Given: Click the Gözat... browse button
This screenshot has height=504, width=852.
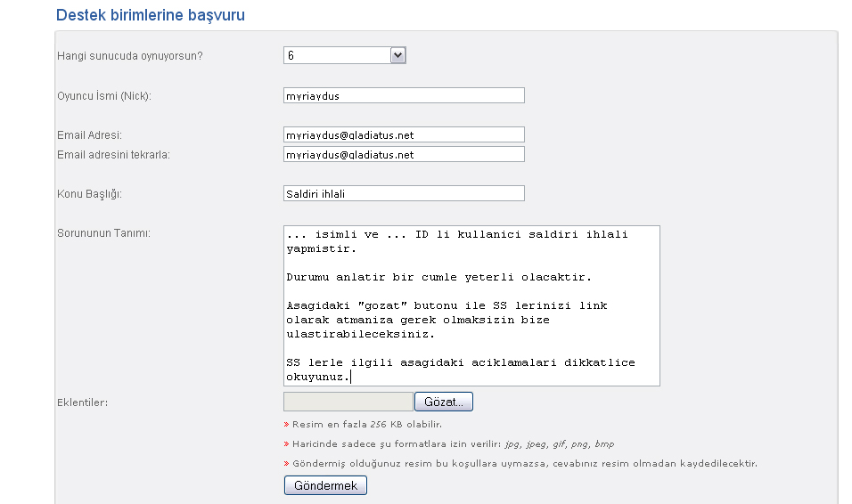Looking at the screenshot, I should click(444, 402).
